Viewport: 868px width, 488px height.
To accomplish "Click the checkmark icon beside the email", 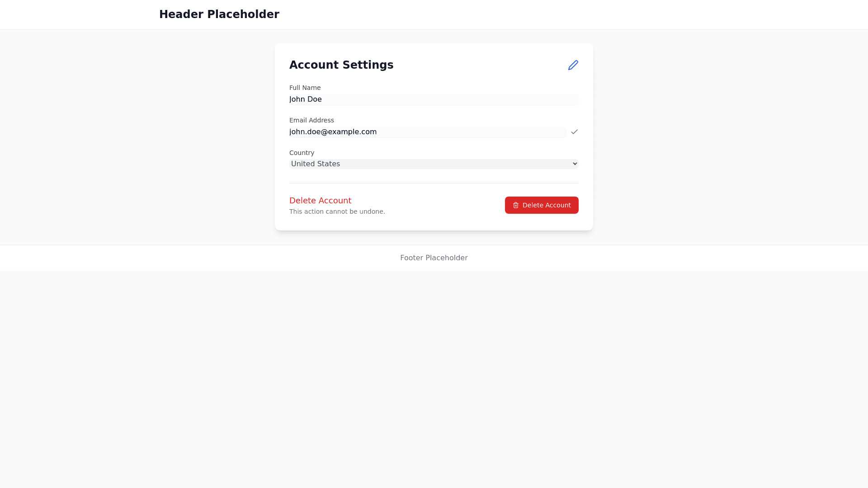I will [574, 132].
